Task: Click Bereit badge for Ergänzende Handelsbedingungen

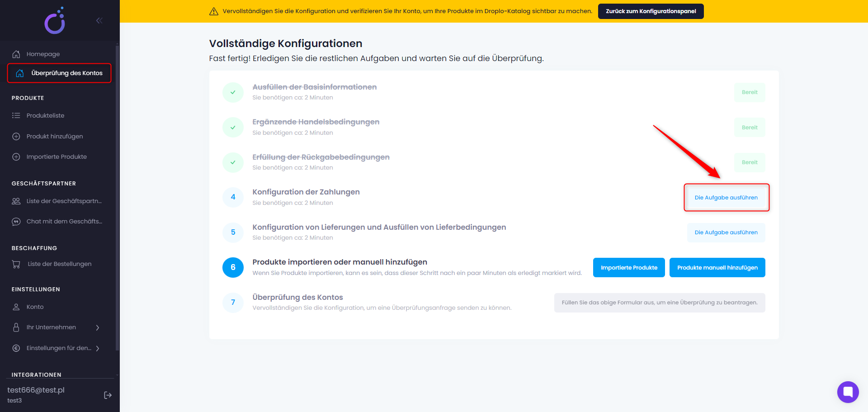Action: click(750, 128)
